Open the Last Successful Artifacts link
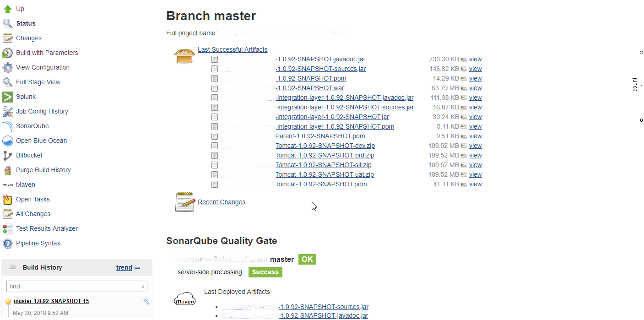This screenshot has height=320, width=644. pos(233,49)
